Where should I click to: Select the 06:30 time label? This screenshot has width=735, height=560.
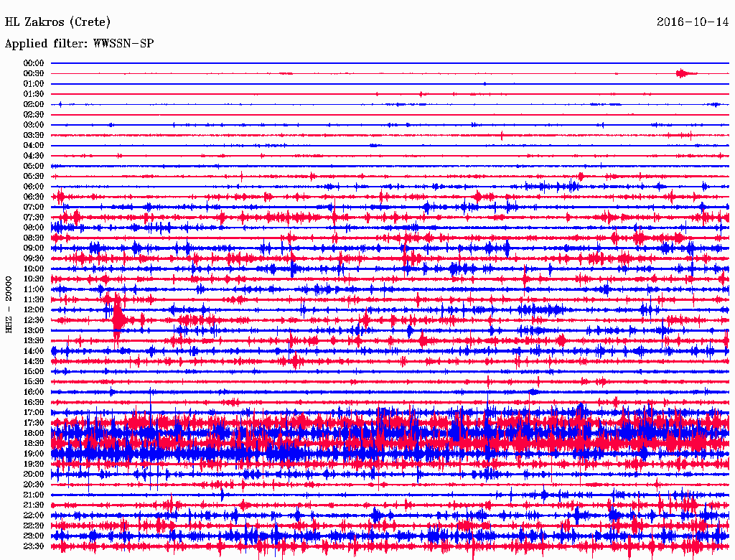34,197
